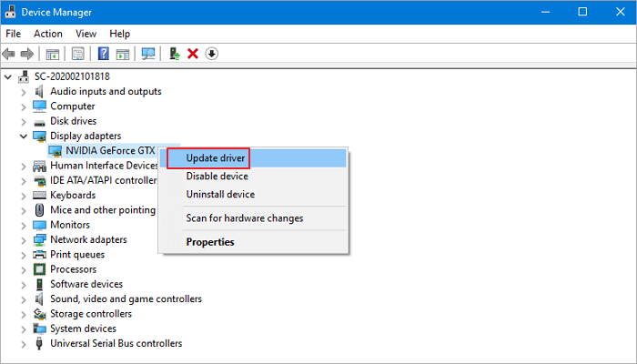This screenshot has width=637, height=364.
Task: Expand Sound, video and game controllers arrow
Action: pyautogui.click(x=24, y=299)
